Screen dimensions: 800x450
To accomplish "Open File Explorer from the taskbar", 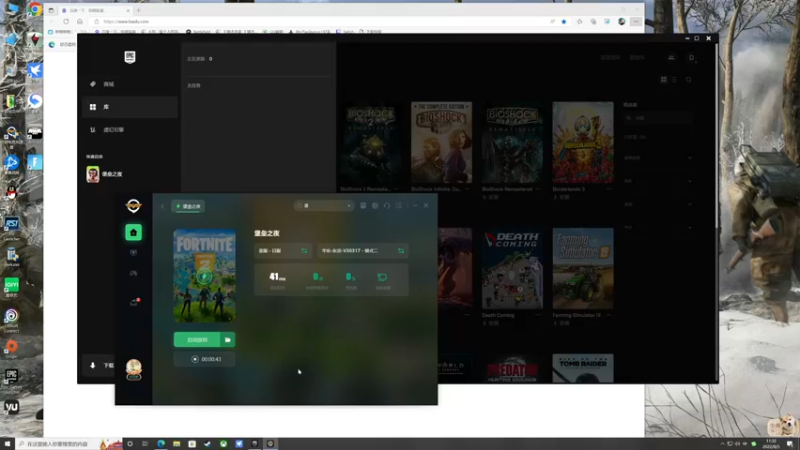I will click(177, 444).
